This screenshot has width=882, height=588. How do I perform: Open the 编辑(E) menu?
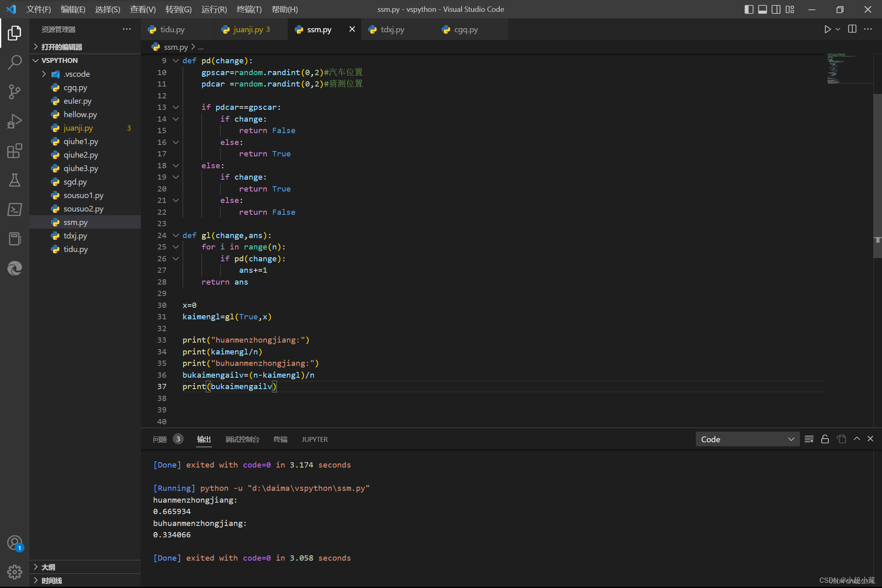(73, 9)
